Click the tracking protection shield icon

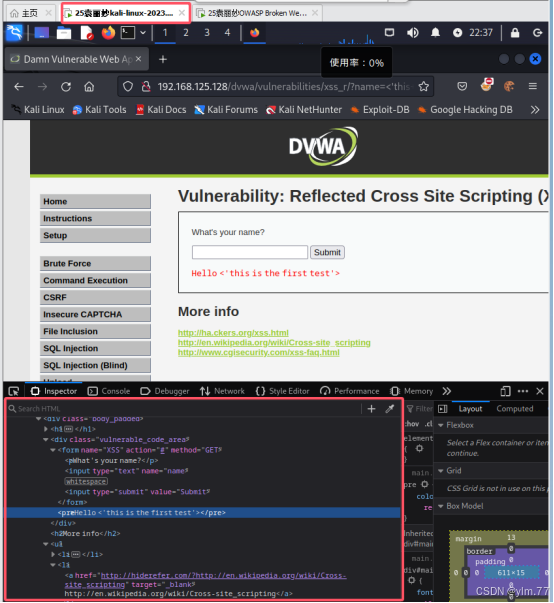pos(128,87)
